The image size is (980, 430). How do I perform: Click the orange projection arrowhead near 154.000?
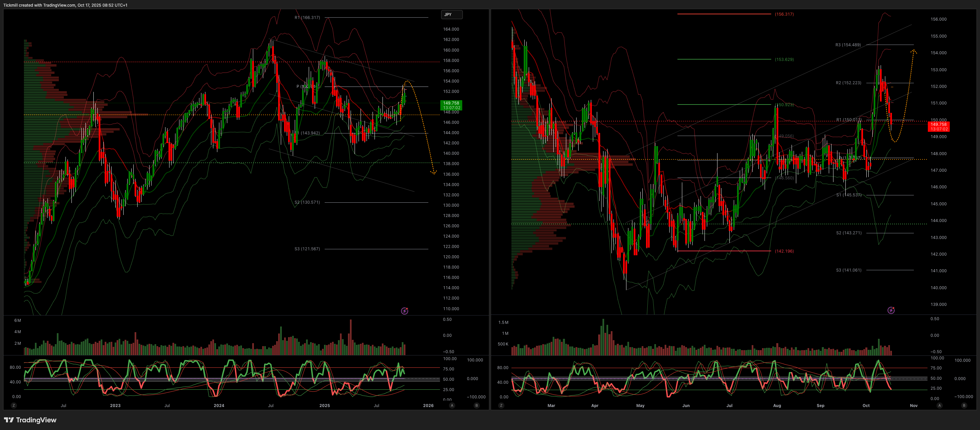pyautogui.click(x=914, y=51)
